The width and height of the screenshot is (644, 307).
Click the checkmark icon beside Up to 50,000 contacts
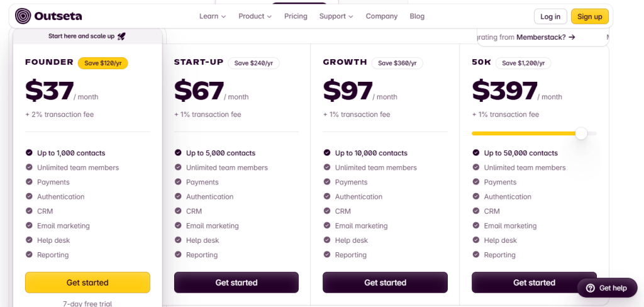click(476, 153)
